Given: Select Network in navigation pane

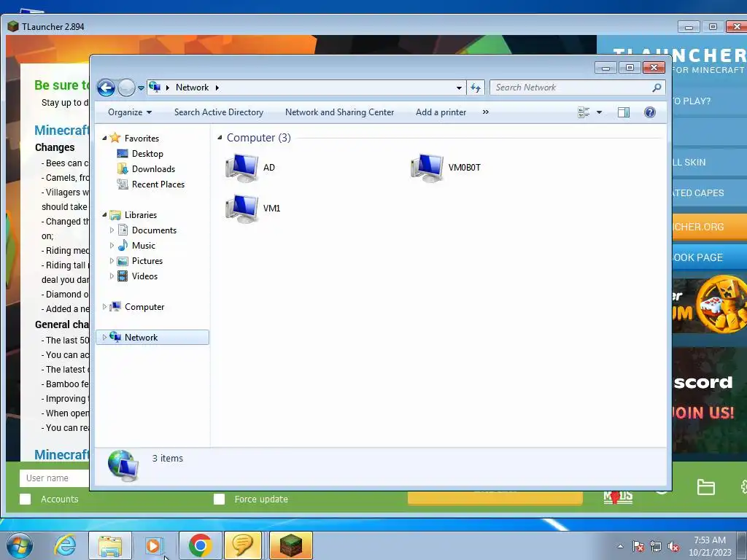Looking at the screenshot, I should [141, 337].
